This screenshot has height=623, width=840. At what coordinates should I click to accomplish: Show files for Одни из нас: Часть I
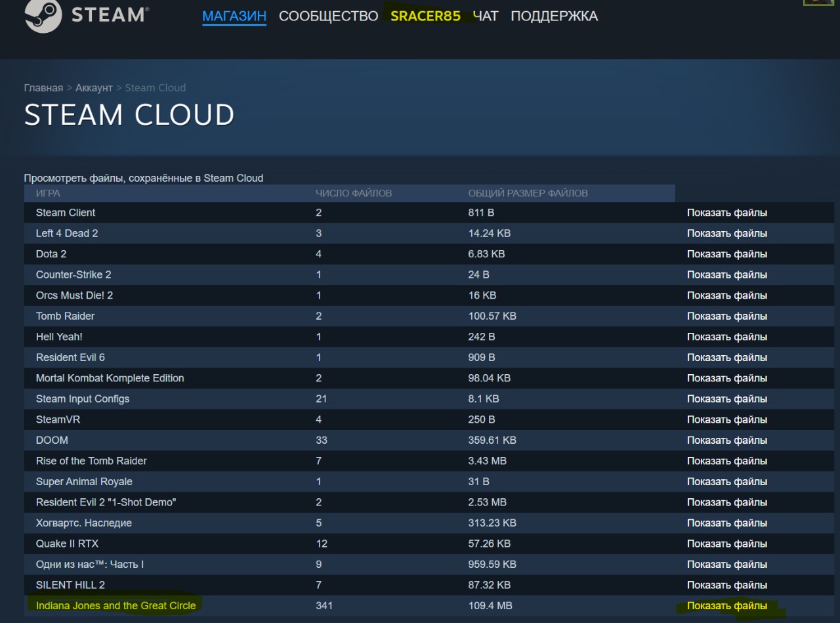pyautogui.click(x=727, y=565)
